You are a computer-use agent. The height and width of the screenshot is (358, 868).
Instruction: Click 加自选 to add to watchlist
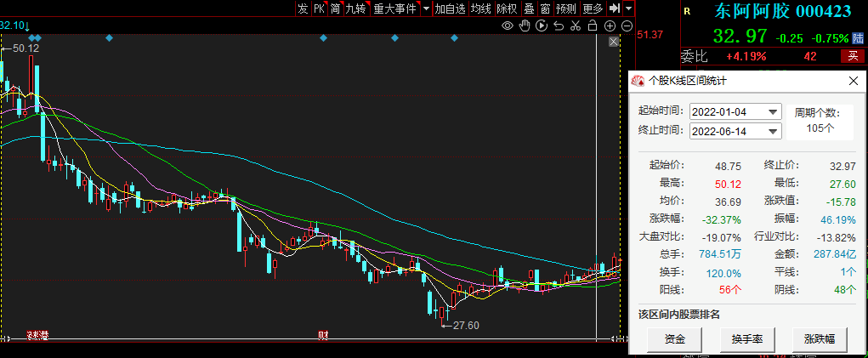(450, 9)
